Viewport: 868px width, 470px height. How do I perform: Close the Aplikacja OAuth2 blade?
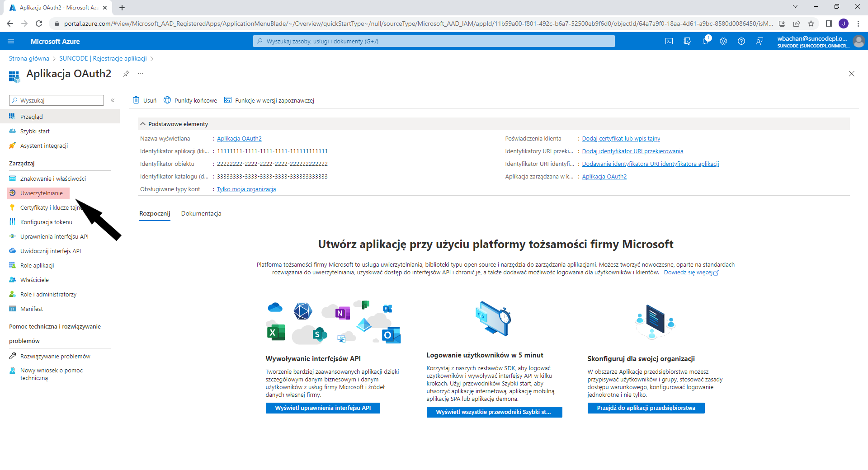pos(852,74)
